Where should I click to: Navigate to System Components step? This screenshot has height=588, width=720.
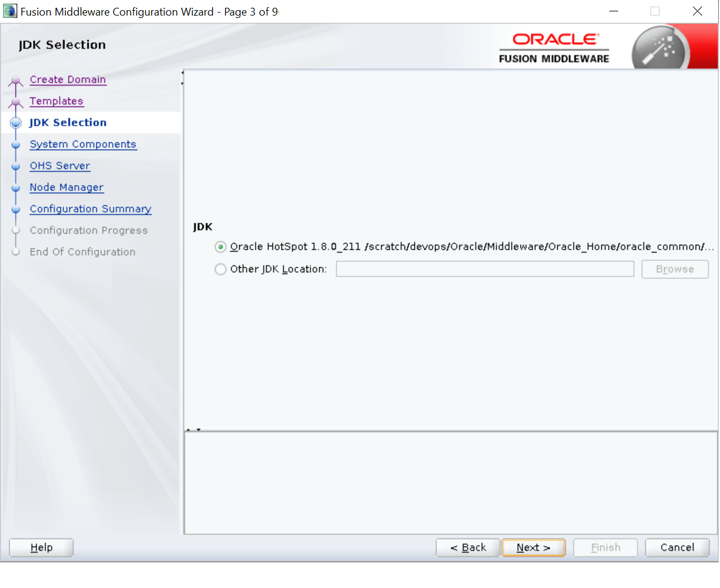[x=83, y=144]
